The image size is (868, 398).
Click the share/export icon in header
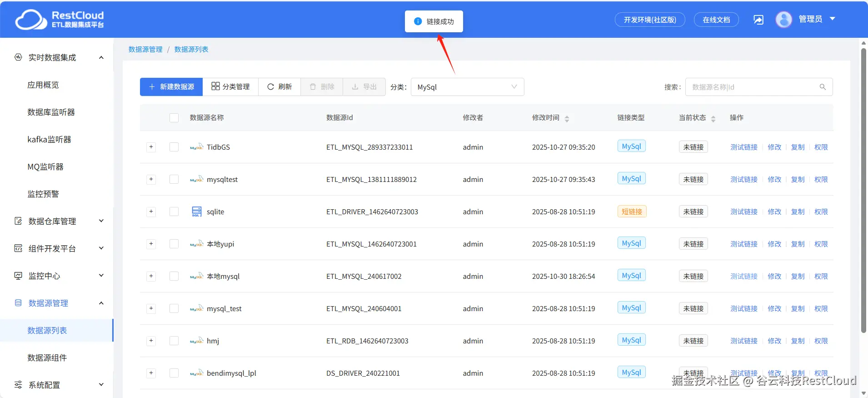point(758,20)
